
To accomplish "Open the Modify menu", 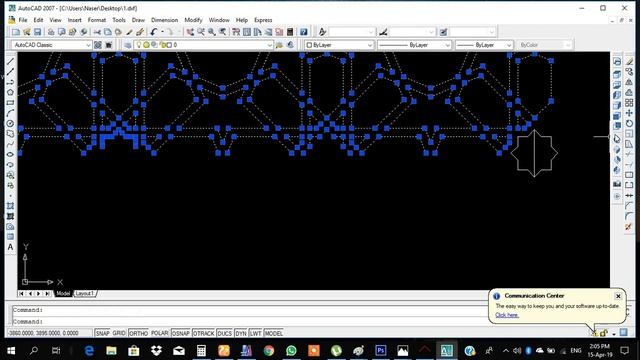I will click(193, 20).
